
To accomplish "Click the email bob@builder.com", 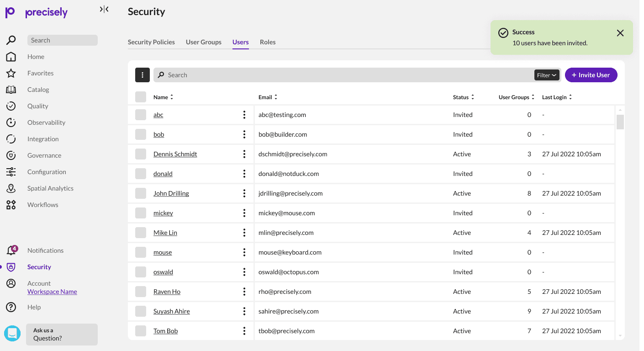I will 283,134.
